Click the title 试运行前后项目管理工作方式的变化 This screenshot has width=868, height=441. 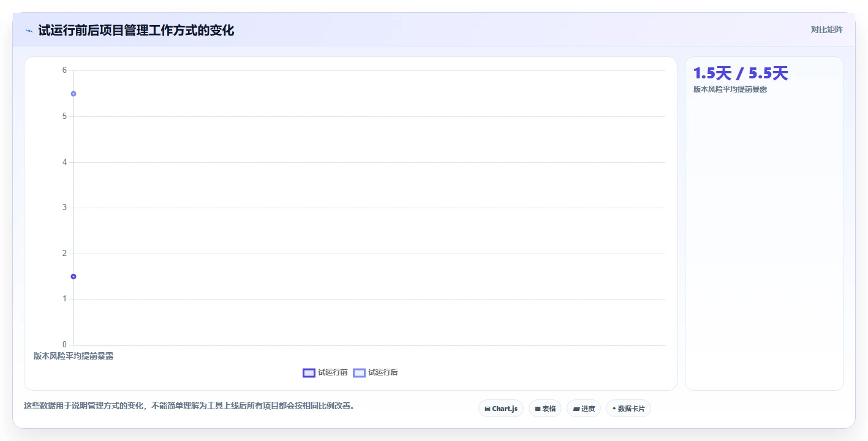tap(136, 30)
